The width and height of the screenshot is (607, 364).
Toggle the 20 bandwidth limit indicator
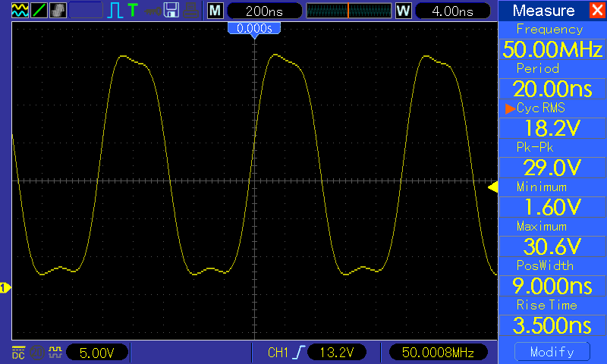point(36,353)
